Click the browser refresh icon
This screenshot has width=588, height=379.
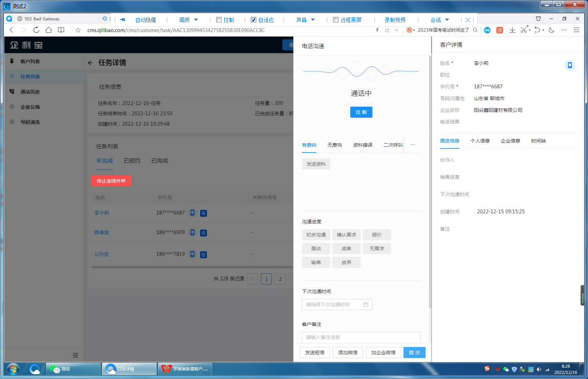[x=36, y=30]
